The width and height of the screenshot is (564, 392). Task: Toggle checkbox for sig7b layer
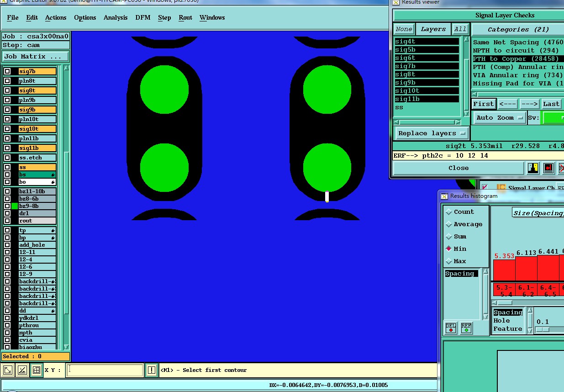(x=7, y=71)
